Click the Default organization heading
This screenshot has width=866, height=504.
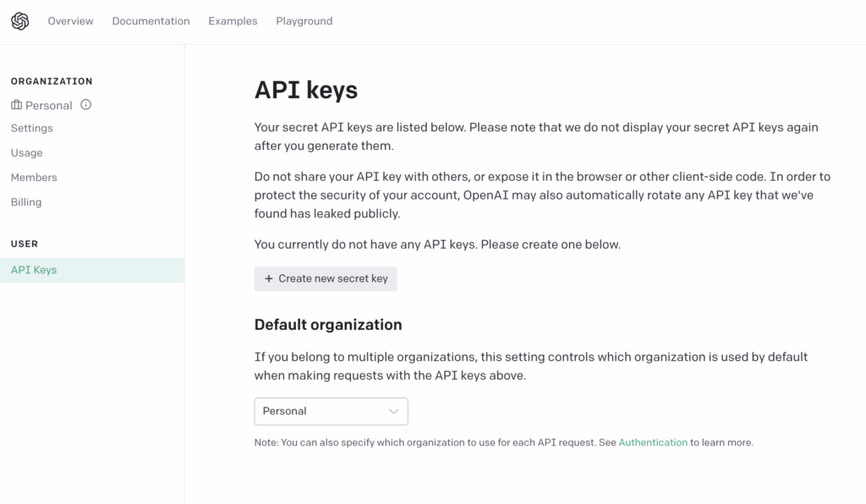328,325
